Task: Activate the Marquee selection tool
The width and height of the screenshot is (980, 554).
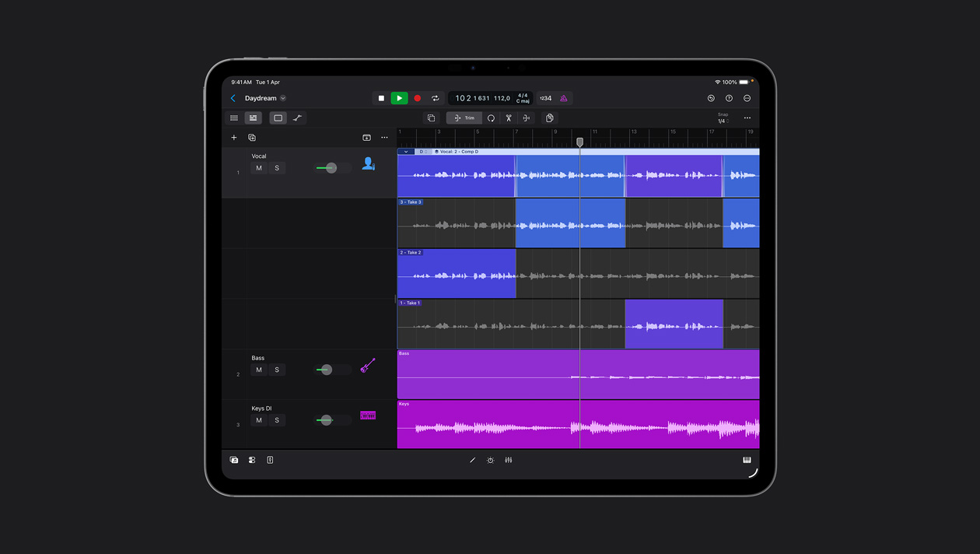Action: 432,117
